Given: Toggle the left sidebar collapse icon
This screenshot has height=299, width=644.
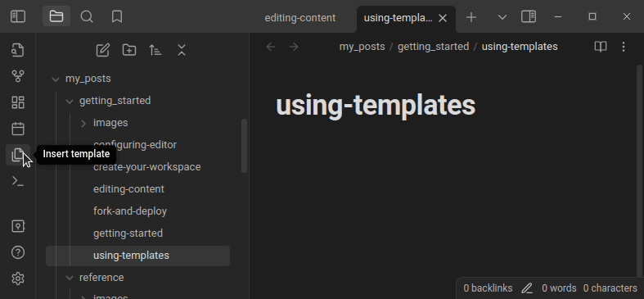Looking at the screenshot, I should [18, 17].
